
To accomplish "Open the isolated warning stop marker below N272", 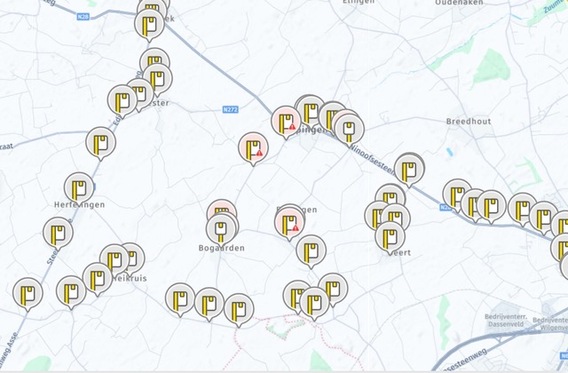I will 253,148.
